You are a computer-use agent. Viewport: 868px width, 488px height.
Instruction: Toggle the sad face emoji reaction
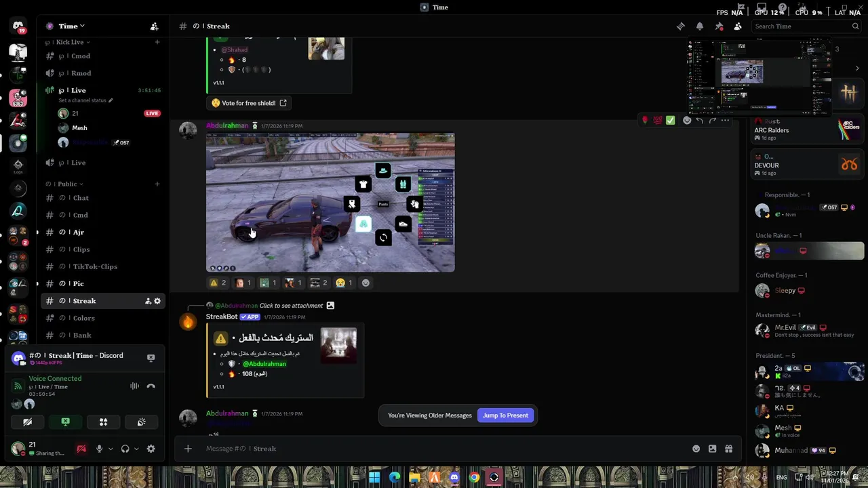click(x=344, y=283)
